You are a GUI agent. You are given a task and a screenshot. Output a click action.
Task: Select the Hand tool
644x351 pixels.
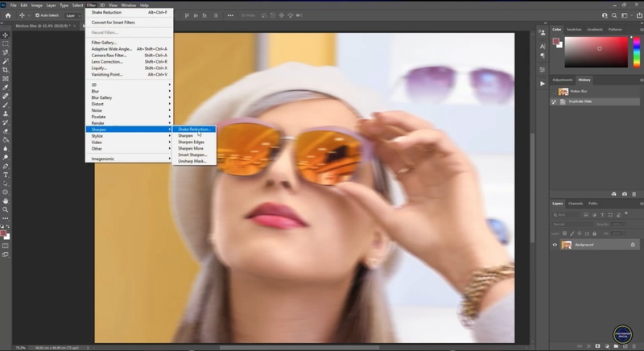(6, 200)
